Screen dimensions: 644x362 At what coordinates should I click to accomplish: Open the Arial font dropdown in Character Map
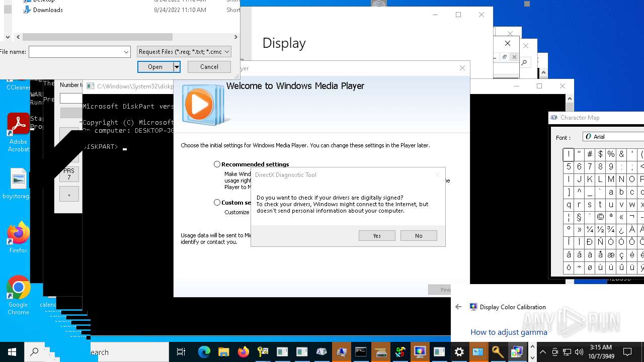614,137
